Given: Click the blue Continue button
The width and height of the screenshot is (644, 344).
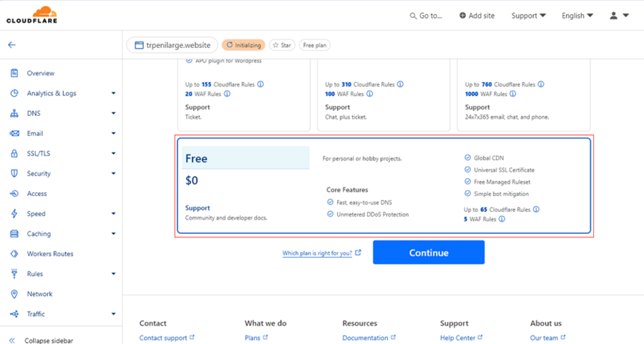Looking at the screenshot, I should [x=429, y=252].
